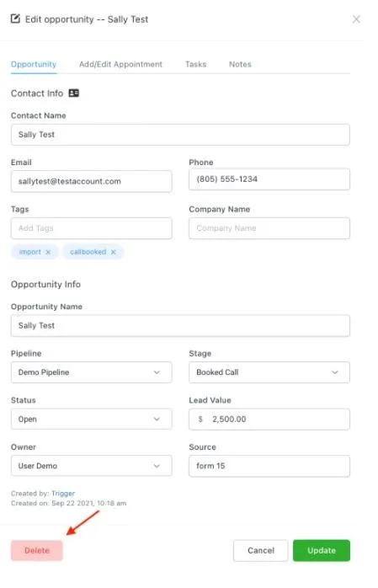Expand the Owner dropdown showing User Demo
Viewport: 378px width, 588px height.
coord(92,466)
